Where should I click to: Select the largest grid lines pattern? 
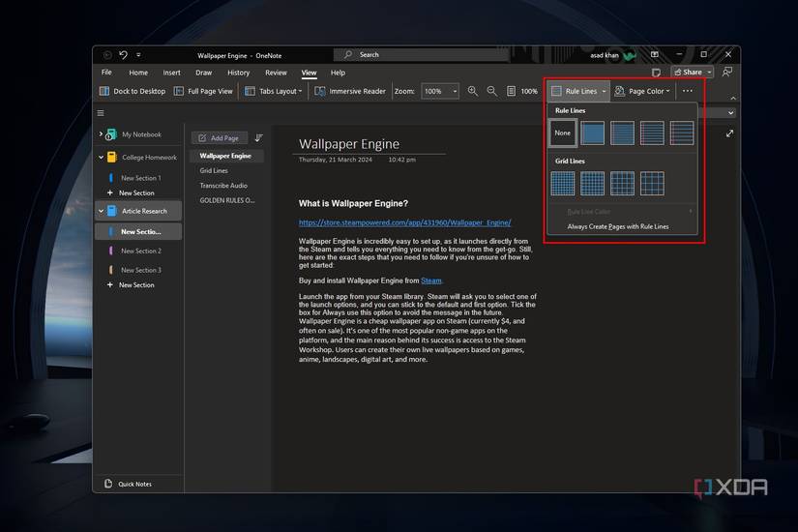(x=652, y=183)
